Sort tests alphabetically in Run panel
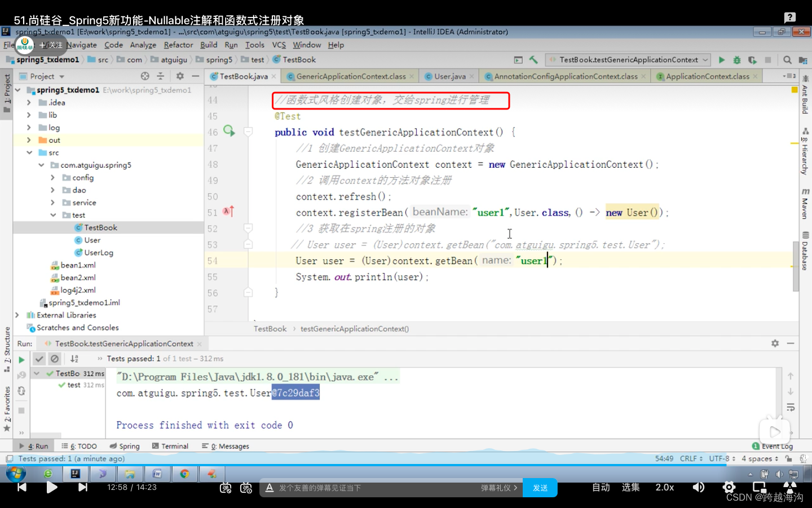Viewport: 812px width, 508px height. point(74,359)
